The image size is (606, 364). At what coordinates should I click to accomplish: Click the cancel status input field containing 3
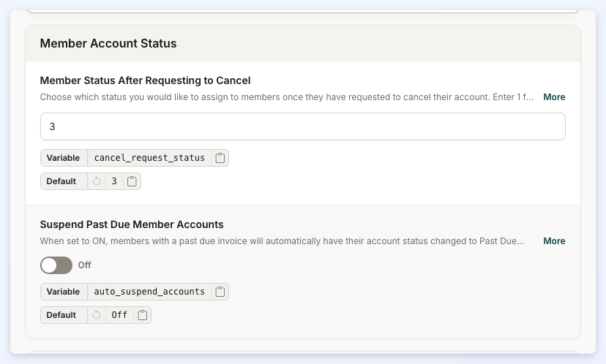pyautogui.click(x=302, y=126)
